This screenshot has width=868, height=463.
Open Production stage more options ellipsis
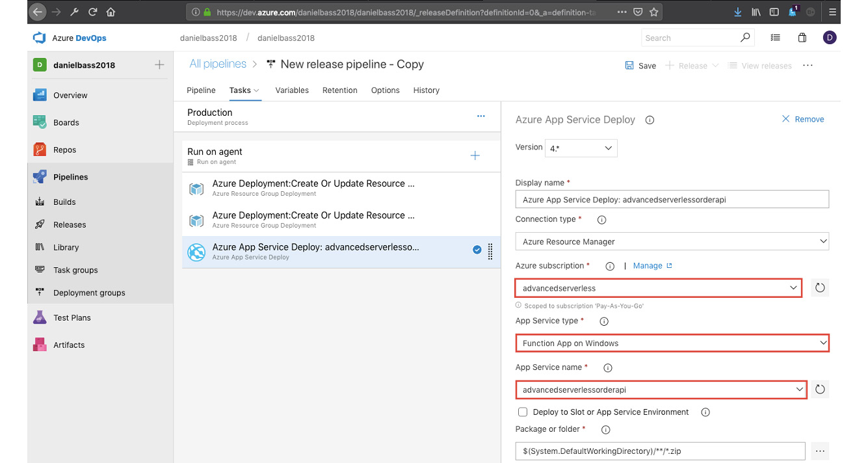[481, 116]
